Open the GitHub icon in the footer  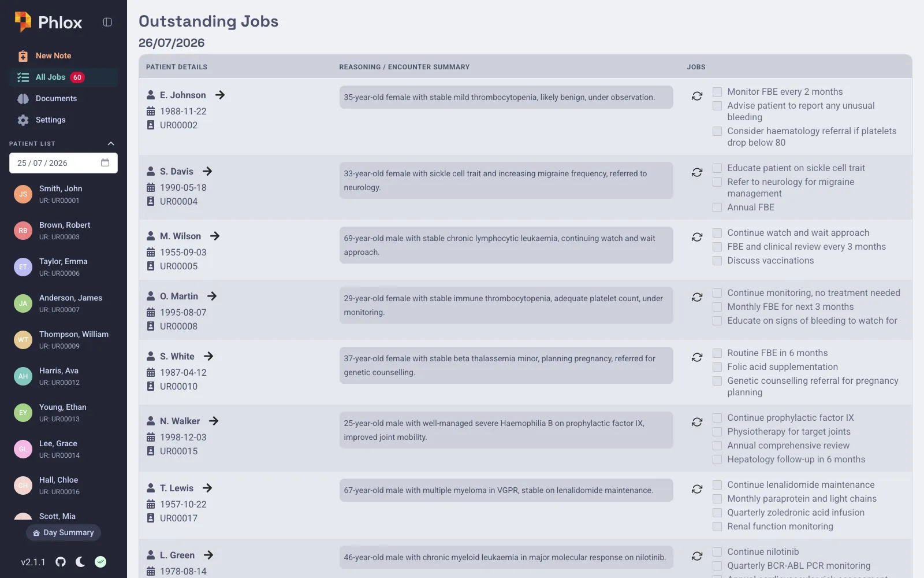[61, 562]
